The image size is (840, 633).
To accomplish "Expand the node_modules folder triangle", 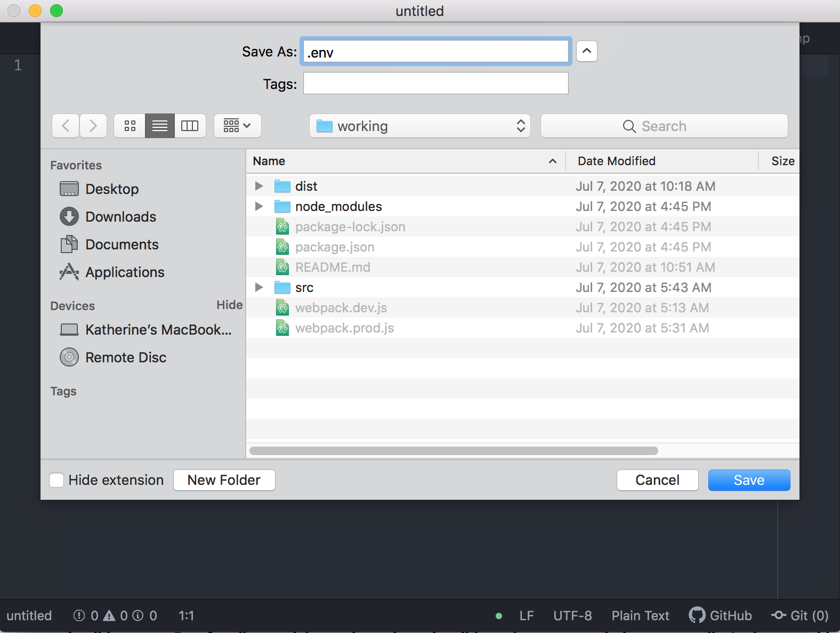I will coord(259,206).
